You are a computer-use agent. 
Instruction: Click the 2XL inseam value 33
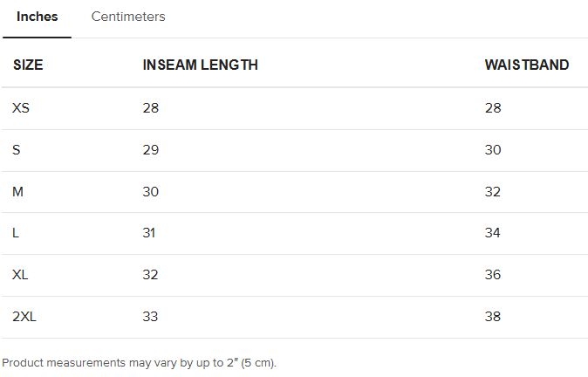click(x=150, y=317)
